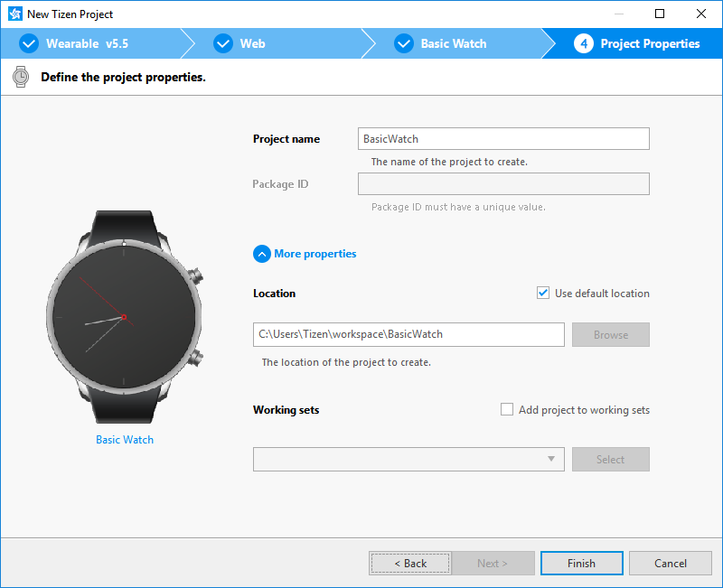Click the small watch icon beside header
The image size is (723, 588).
coord(21,78)
